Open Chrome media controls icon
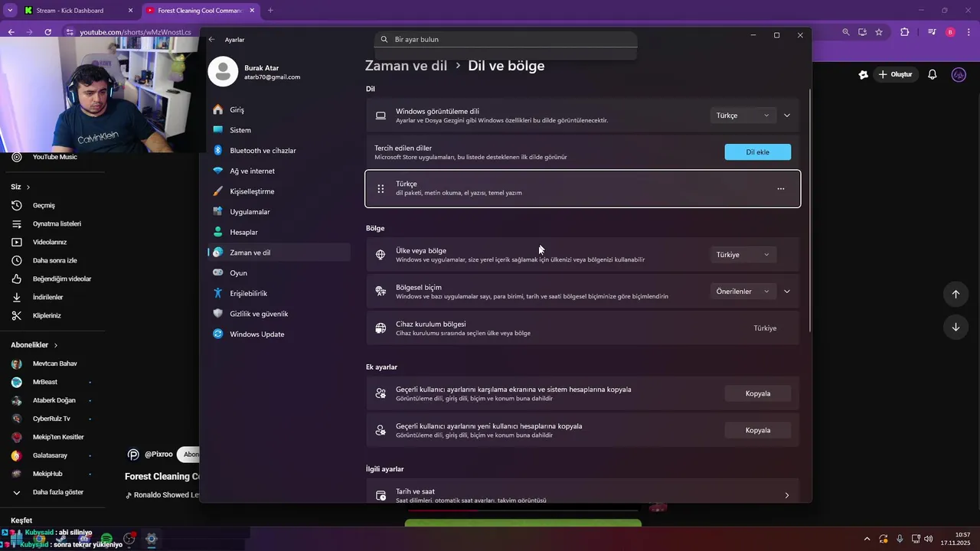The image size is (980, 551). coord(932,32)
